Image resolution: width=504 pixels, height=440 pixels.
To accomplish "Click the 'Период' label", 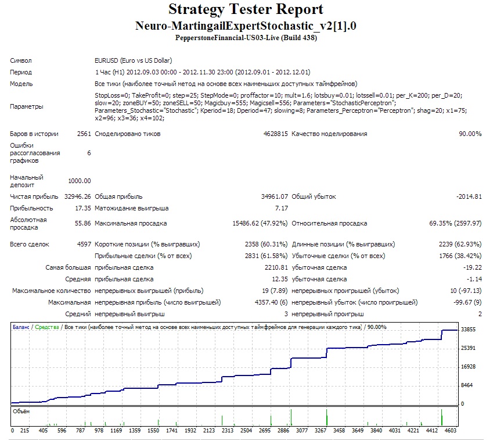I will coord(21,72).
